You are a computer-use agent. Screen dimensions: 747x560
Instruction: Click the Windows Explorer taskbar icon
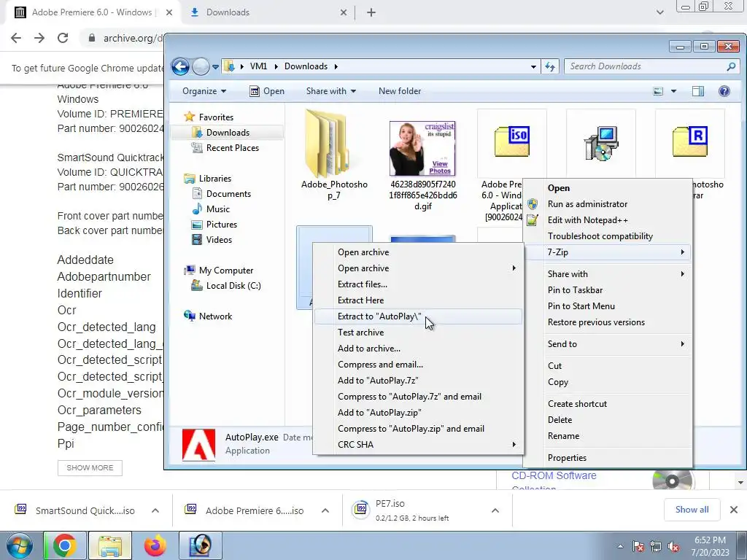pos(110,545)
